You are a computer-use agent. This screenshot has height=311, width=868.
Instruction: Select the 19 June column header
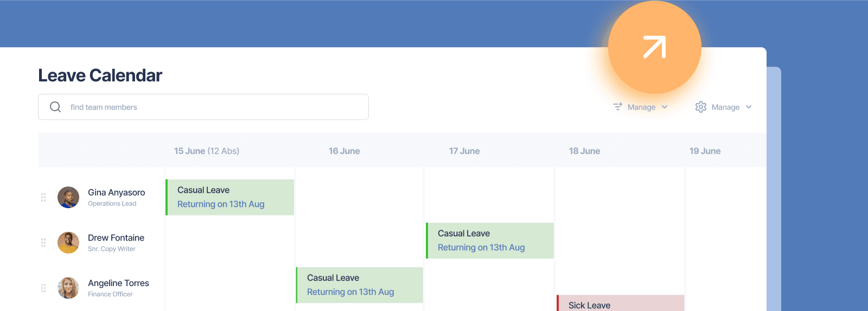click(705, 151)
